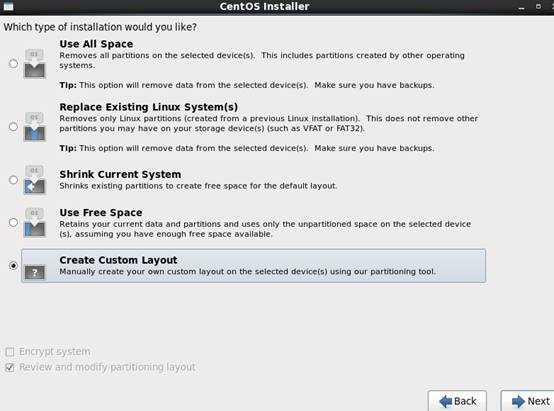The width and height of the screenshot is (554, 411).
Task: Click the blue arrow on the Back button
Action: [446, 401]
